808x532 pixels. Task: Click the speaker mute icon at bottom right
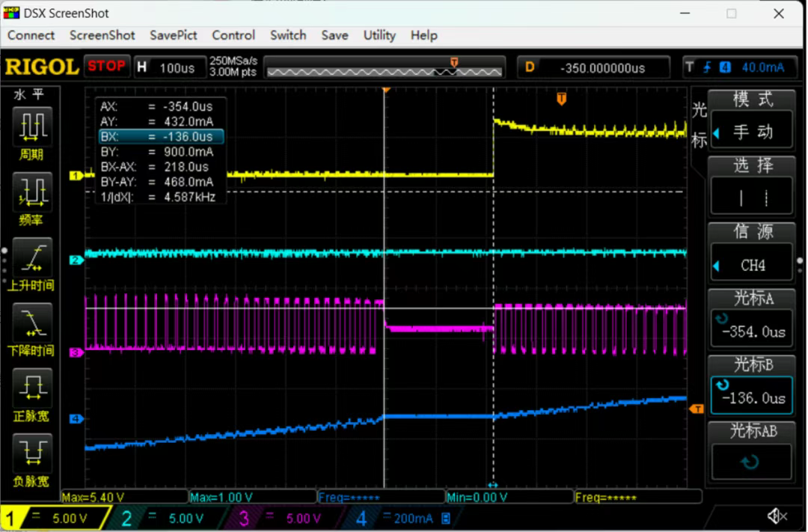point(777,516)
